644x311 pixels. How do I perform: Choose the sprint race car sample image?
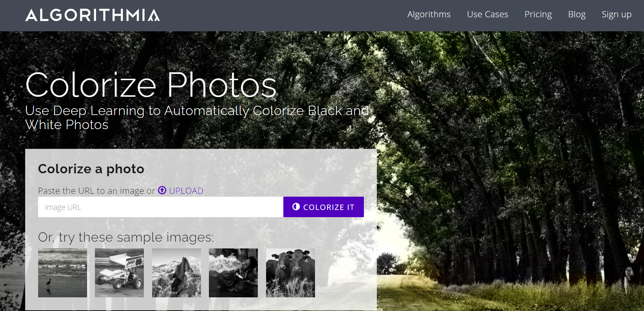tap(119, 273)
